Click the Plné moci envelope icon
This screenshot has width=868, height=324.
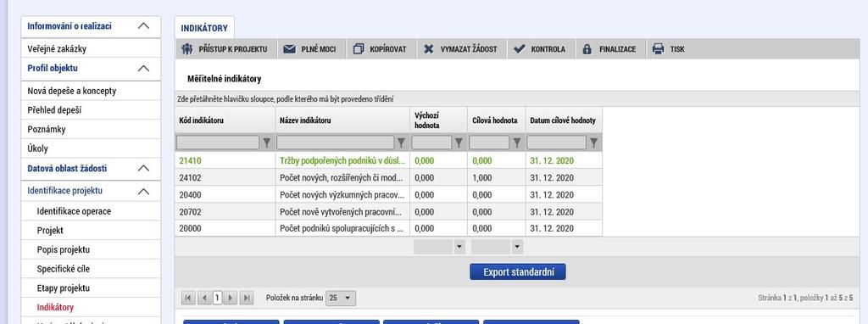[289, 49]
